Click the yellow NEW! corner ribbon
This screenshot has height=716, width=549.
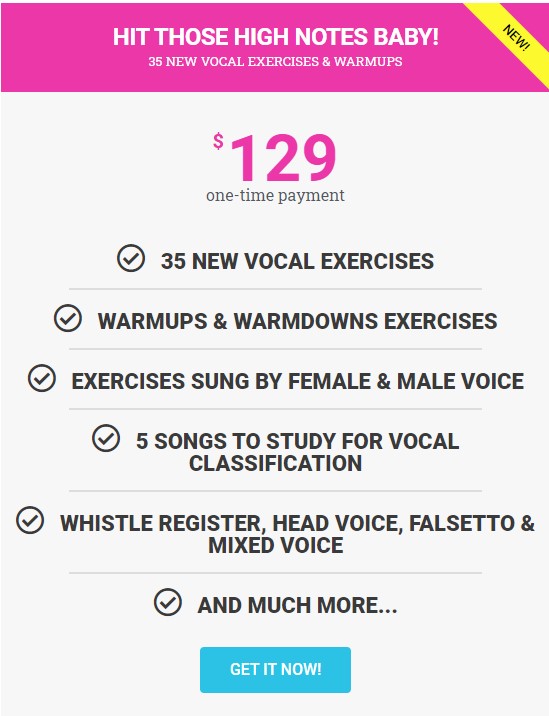[x=516, y=37]
